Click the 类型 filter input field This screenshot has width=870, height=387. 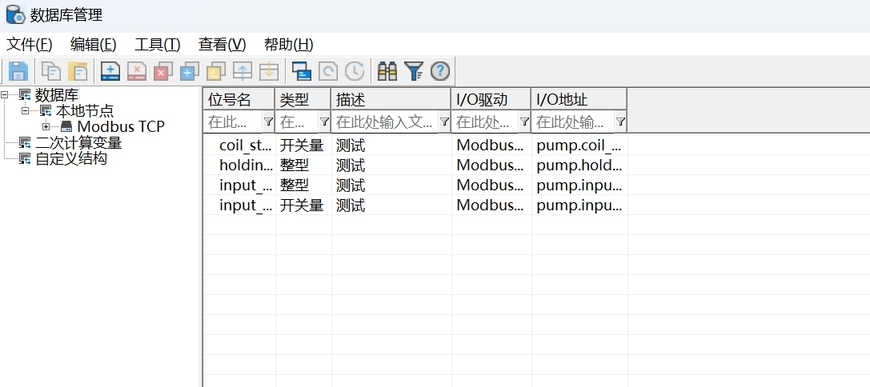[297, 122]
